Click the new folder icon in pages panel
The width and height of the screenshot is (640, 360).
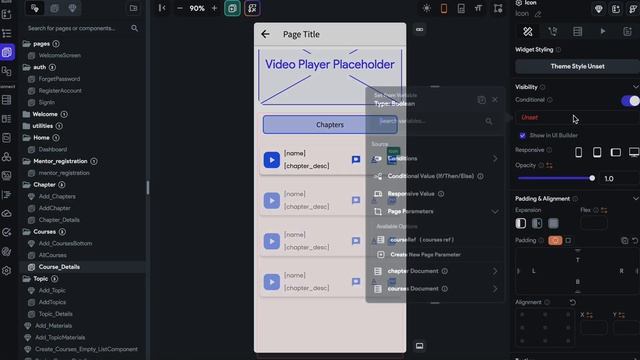133,8
